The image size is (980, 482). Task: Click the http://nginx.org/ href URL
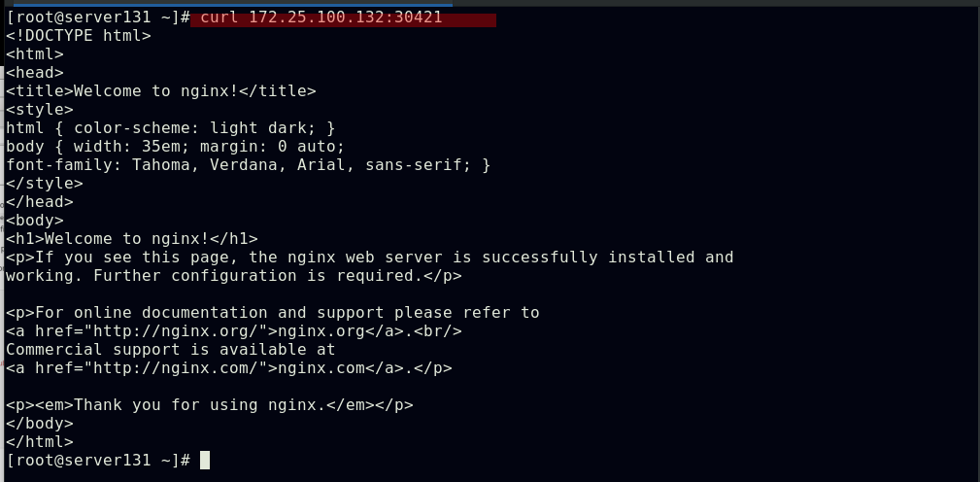tap(175, 331)
